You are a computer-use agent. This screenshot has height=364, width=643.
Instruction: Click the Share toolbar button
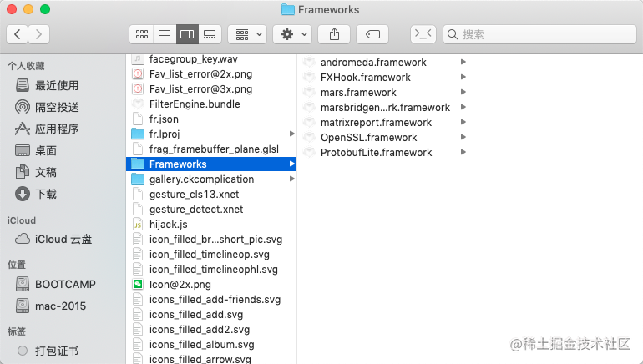334,34
